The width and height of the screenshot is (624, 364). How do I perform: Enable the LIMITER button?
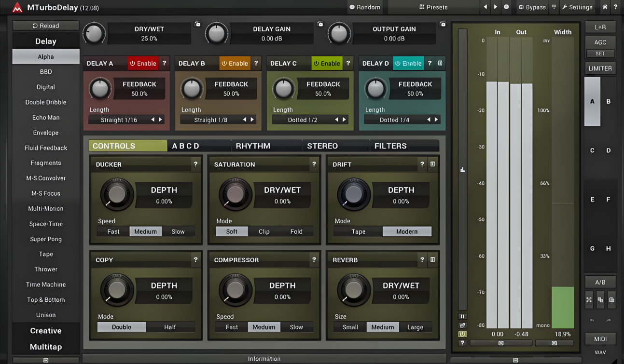600,68
